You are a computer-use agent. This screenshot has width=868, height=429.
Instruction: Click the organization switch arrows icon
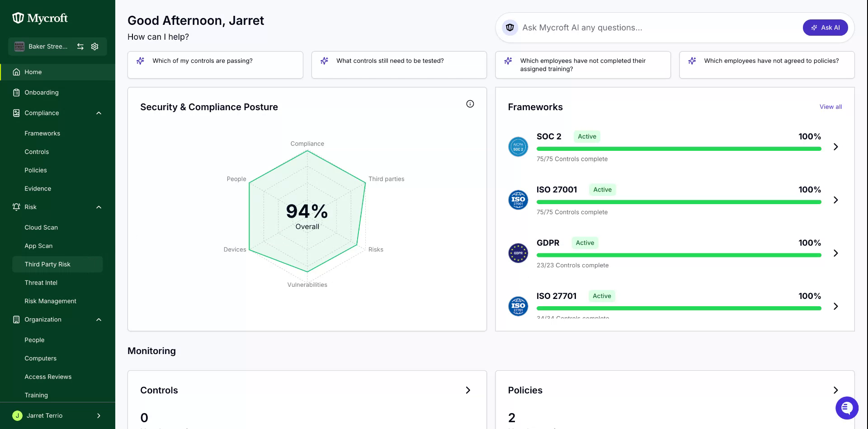pyautogui.click(x=80, y=47)
